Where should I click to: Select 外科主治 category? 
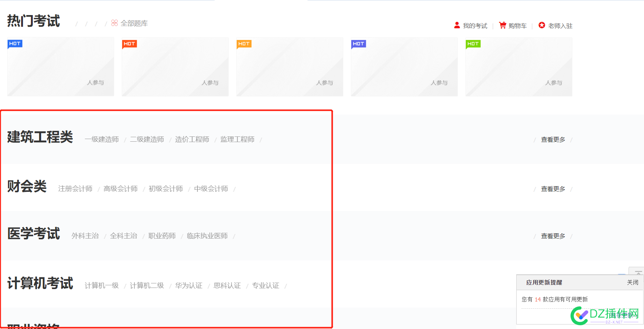coord(85,236)
